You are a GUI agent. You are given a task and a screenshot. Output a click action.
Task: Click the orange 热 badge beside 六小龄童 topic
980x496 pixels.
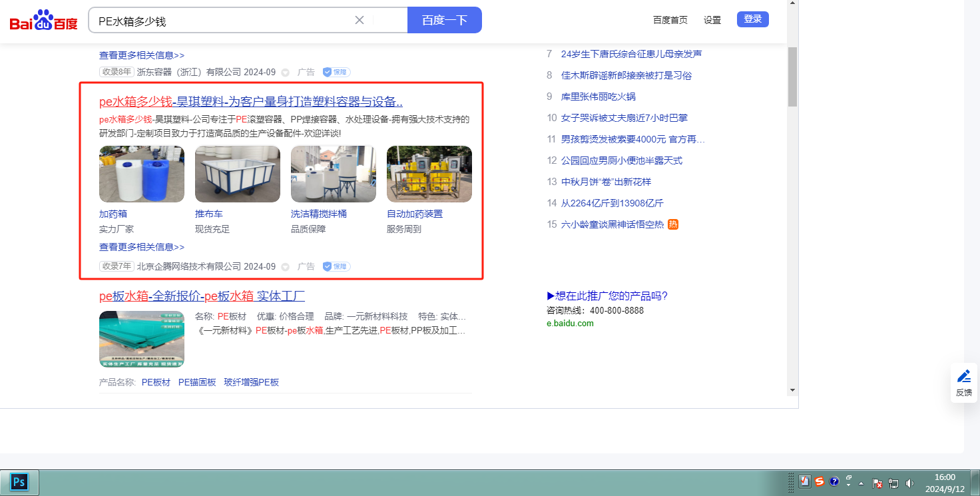[673, 224]
